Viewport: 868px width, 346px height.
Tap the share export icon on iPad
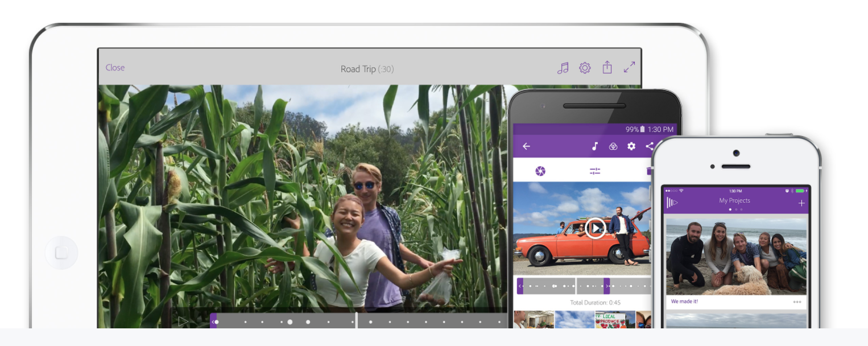[607, 68]
